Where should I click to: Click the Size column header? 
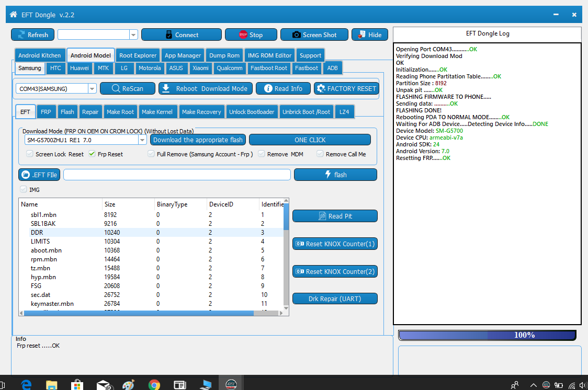point(128,204)
